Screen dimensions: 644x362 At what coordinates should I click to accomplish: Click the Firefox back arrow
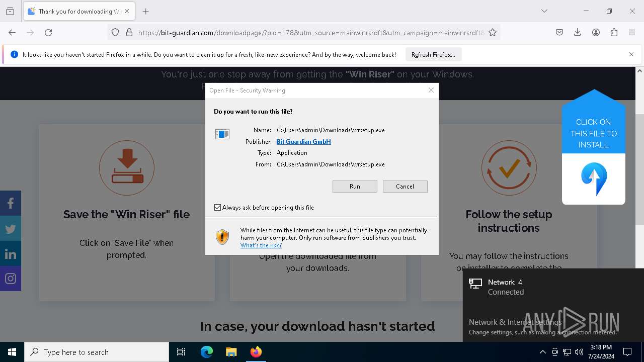[x=12, y=32]
